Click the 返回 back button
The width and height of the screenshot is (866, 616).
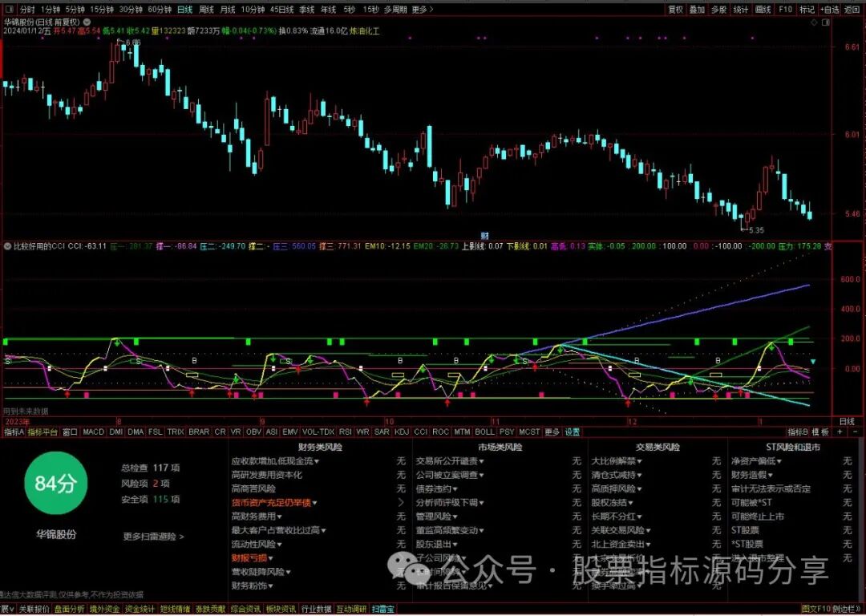point(852,10)
